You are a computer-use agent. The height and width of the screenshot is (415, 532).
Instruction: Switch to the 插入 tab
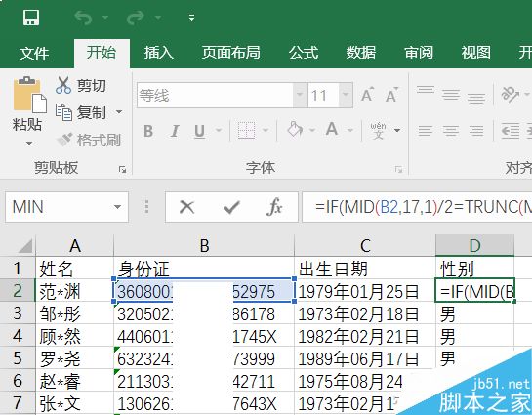(158, 53)
